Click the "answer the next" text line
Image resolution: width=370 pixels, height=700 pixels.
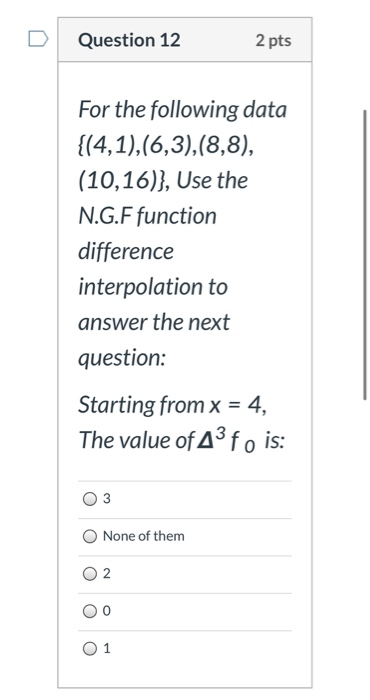[154, 322]
